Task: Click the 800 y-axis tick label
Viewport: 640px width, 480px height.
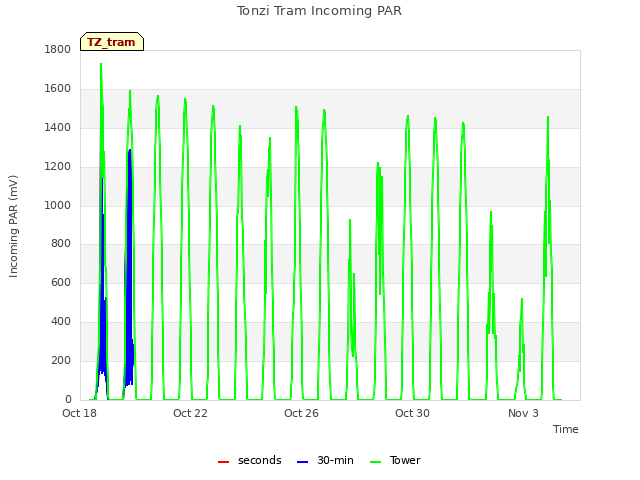Action: (x=61, y=244)
